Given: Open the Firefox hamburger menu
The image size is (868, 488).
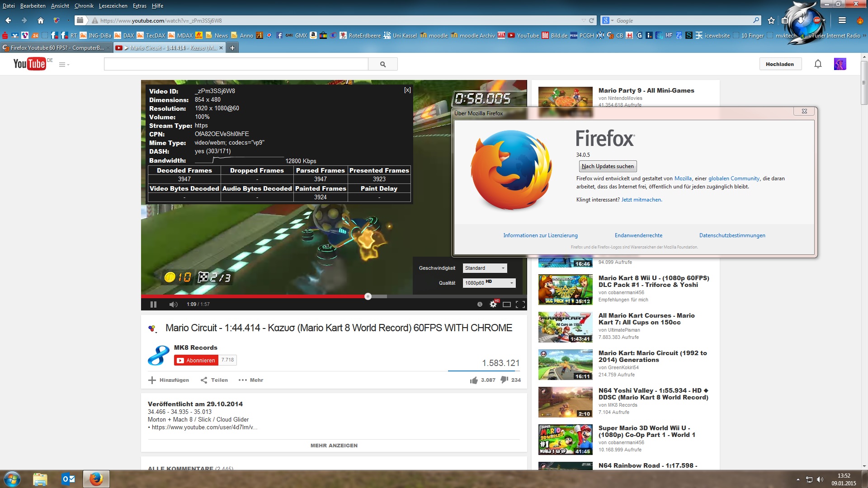Looking at the screenshot, I should [x=842, y=20].
